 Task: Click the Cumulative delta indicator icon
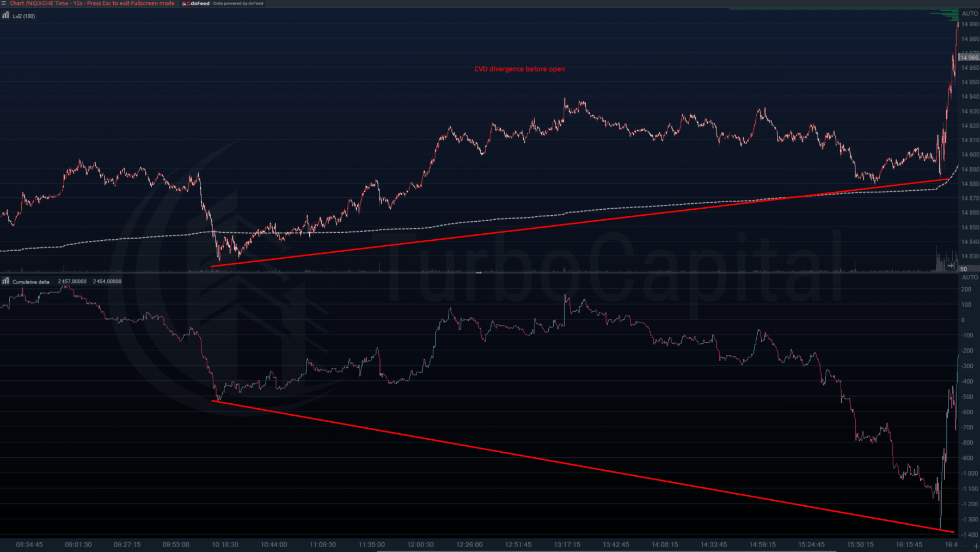[x=5, y=281]
